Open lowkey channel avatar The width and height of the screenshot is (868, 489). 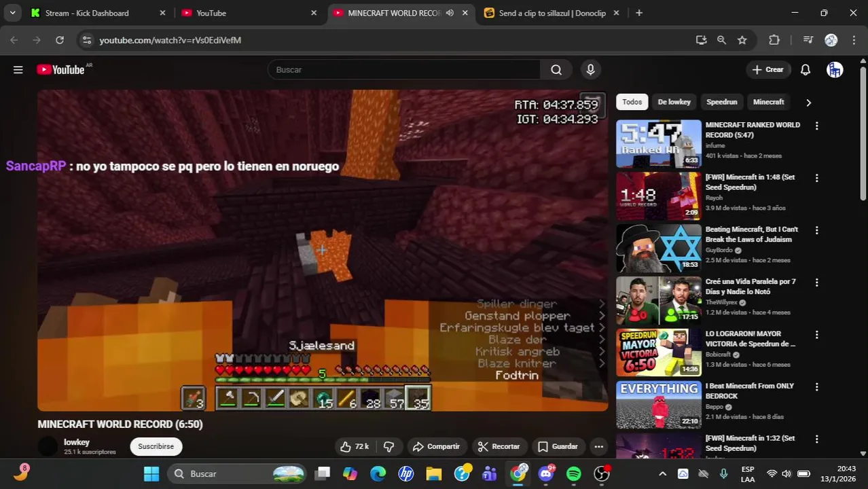pos(48,446)
